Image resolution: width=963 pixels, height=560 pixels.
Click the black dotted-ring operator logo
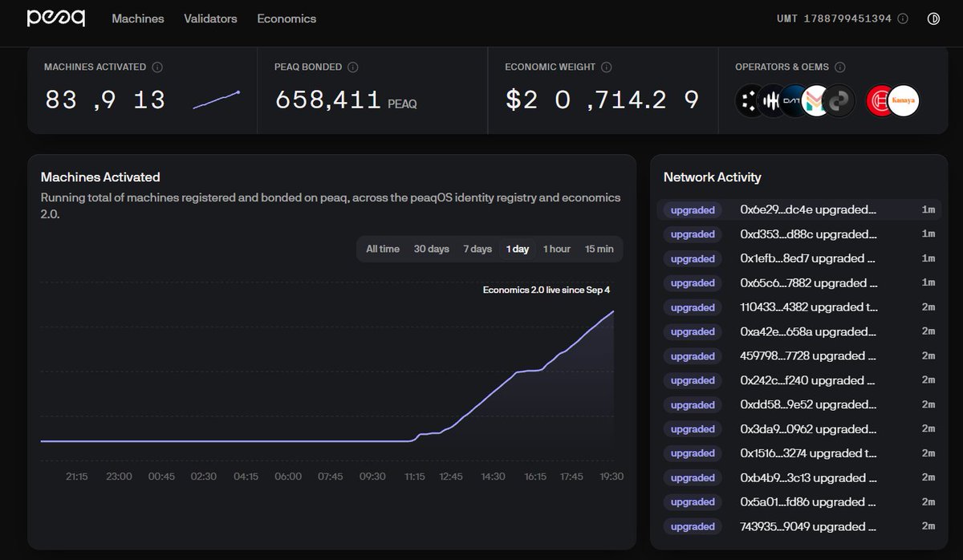[x=750, y=100]
